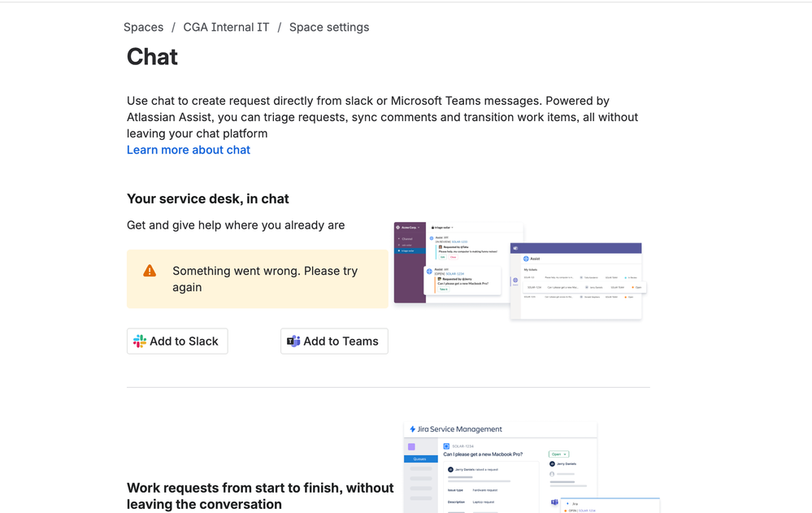
Task: Click the chat description paragraph about Atlassian Assist
Action: point(382,117)
